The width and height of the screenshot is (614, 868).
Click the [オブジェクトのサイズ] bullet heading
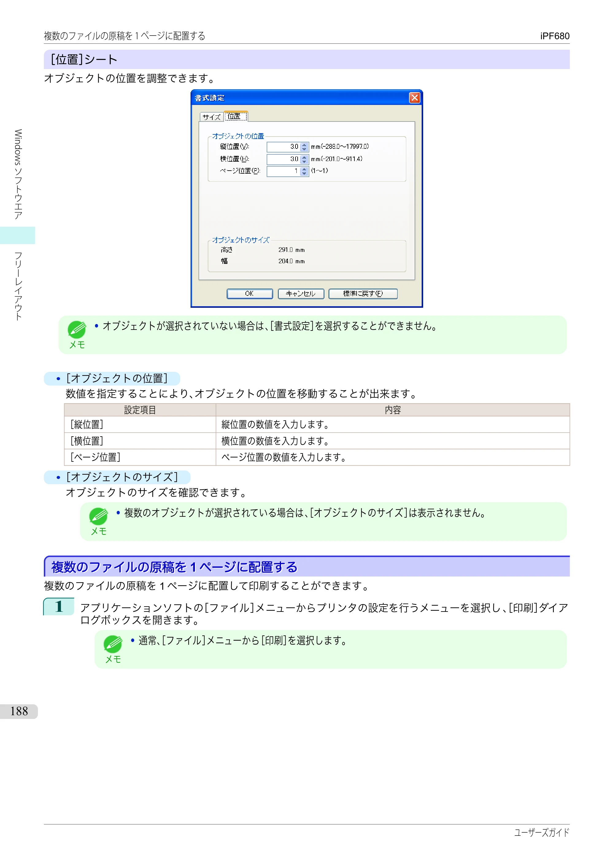pos(117,477)
